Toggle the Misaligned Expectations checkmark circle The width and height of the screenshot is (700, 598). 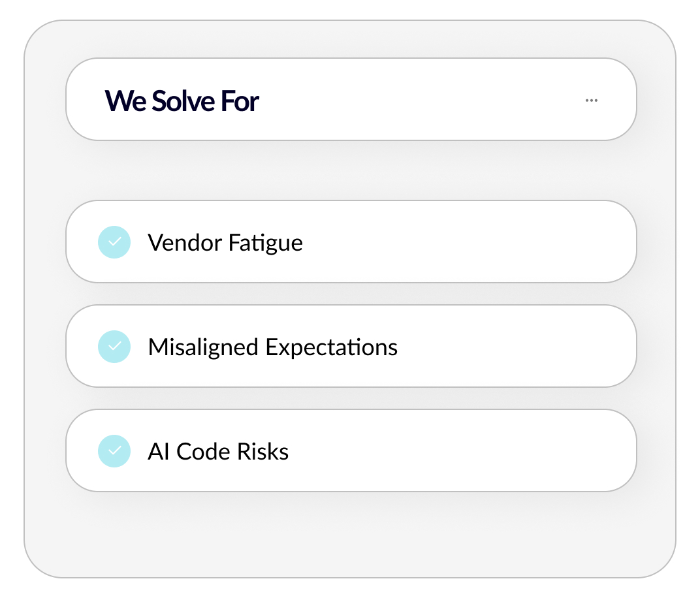[114, 347]
